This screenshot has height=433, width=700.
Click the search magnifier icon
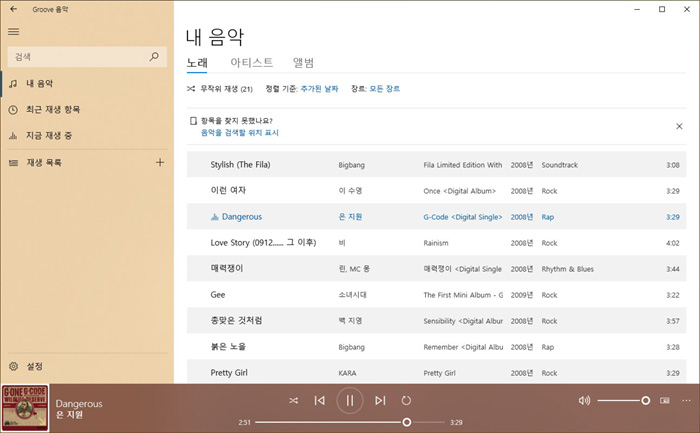pos(154,58)
